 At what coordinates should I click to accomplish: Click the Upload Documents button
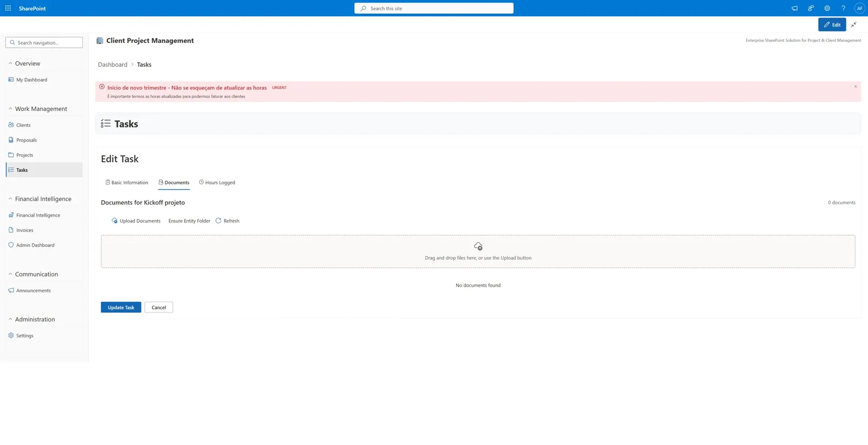pyautogui.click(x=136, y=221)
